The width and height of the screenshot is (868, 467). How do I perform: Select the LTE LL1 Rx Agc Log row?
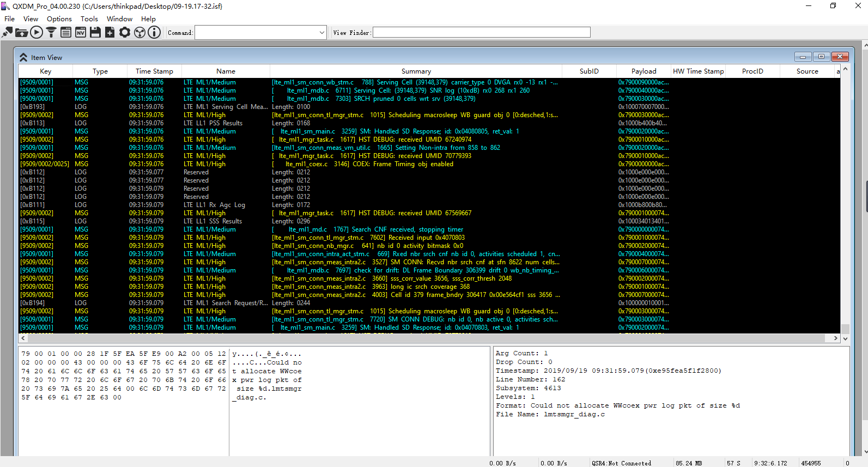pos(429,205)
